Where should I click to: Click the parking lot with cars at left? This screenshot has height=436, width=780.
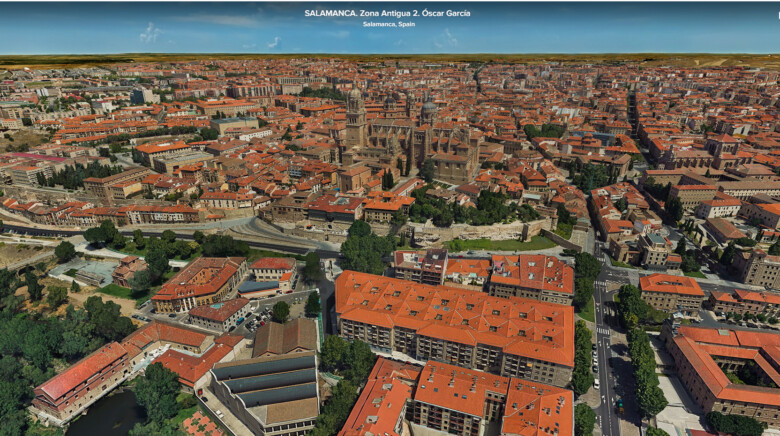point(255,318)
